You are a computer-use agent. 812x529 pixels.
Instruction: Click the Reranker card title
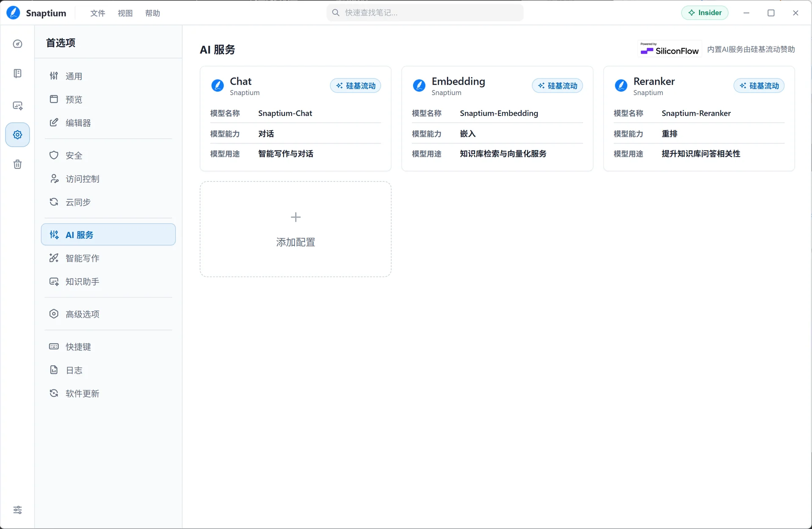654,81
